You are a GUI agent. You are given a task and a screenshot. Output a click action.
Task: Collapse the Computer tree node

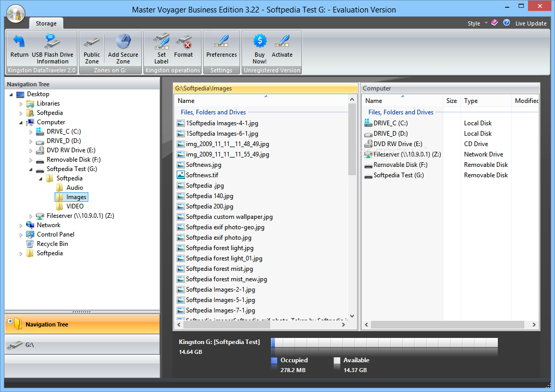21,123
